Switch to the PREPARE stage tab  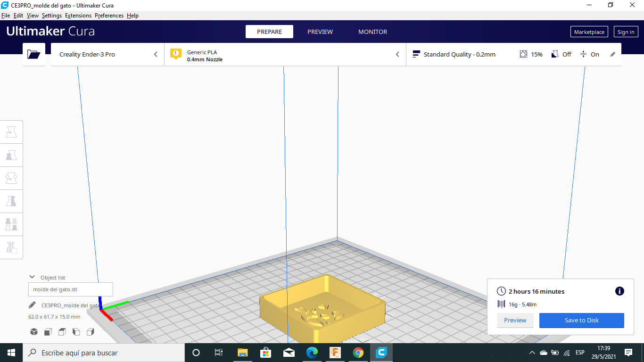pyautogui.click(x=269, y=32)
